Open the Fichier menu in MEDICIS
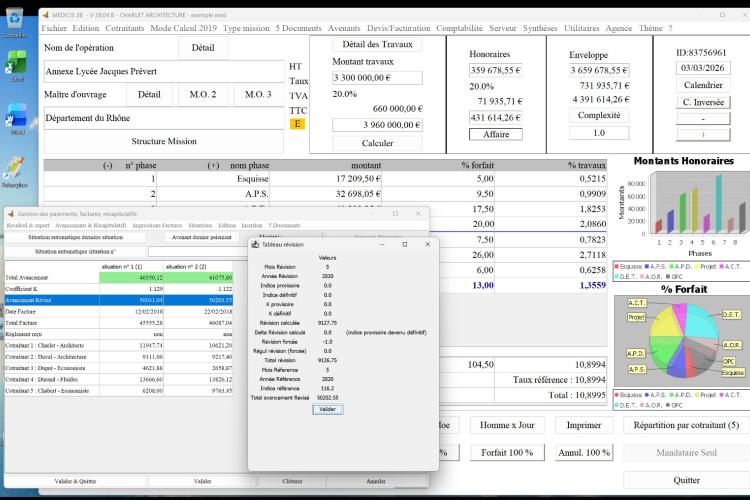 54,28
